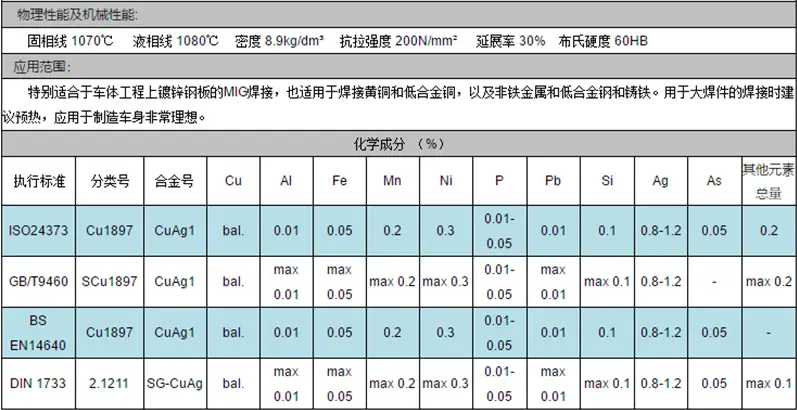Screen dimensions: 797x410
Task: Select the 2.1211 classification cell
Action: pyautogui.click(x=110, y=384)
